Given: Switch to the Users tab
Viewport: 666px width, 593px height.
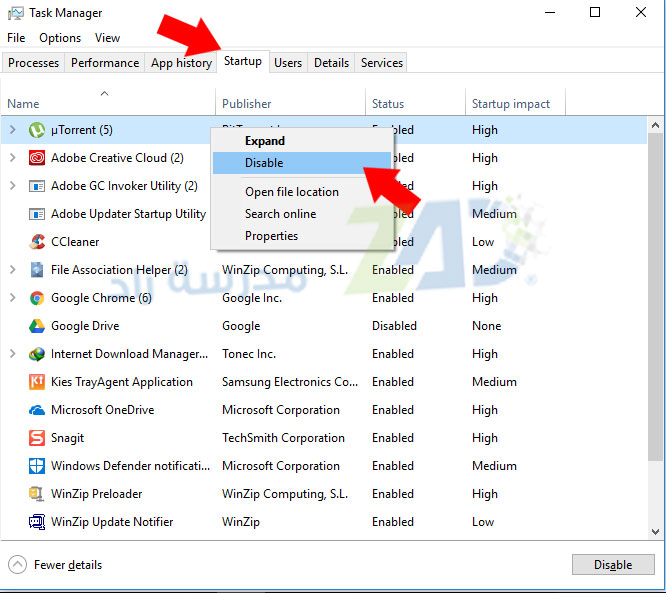Looking at the screenshot, I should [288, 63].
